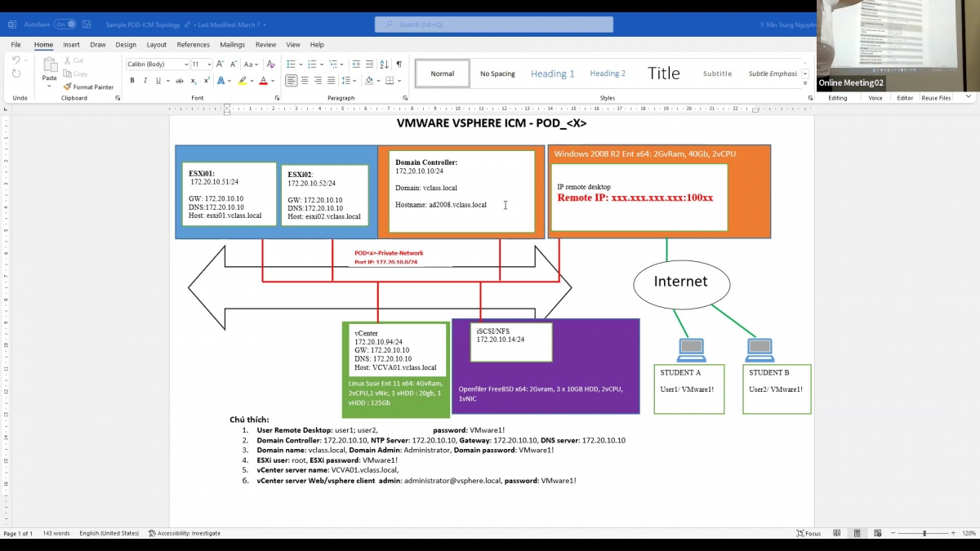Expand the font color dropdown arrow
Viewport: 980px width, 551px height.
click(x=272, y=81)
